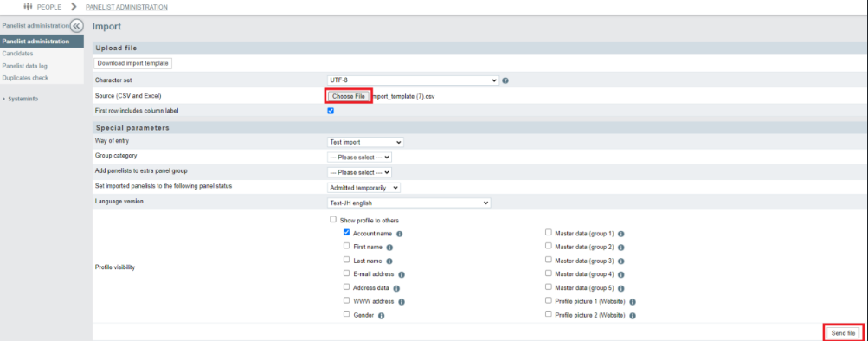Open the info icon beside WWW address
The height and width of the screenshot is (341, 868).
click(x=402, y=302)
